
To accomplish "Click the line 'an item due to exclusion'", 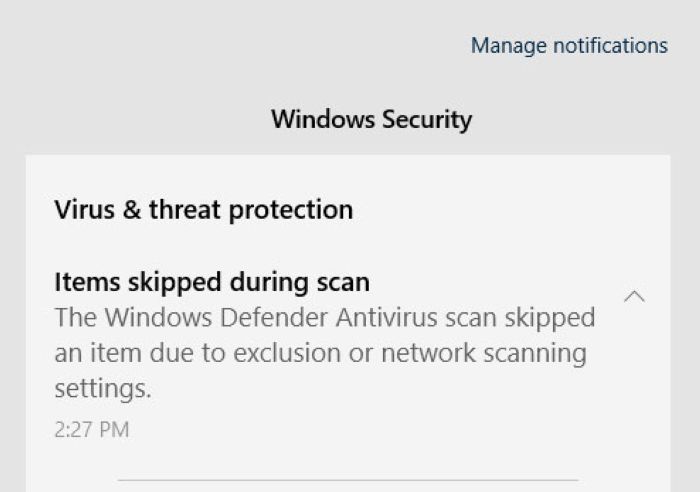I will (320, 353).
